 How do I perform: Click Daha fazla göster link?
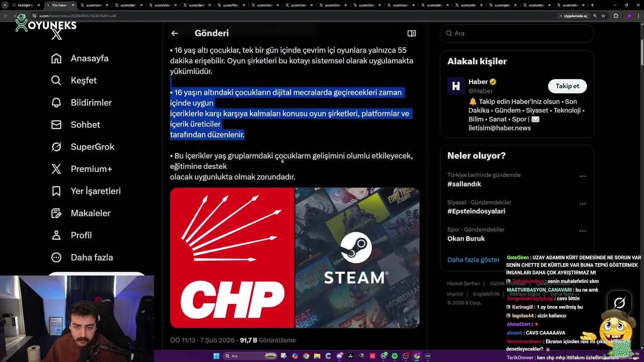point(473,260)
